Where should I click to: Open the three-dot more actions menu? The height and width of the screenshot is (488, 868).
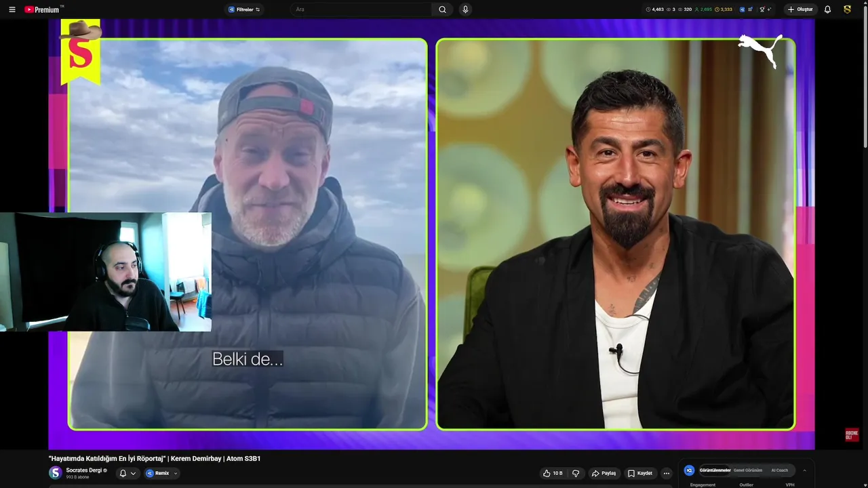[x=667, y=473]
